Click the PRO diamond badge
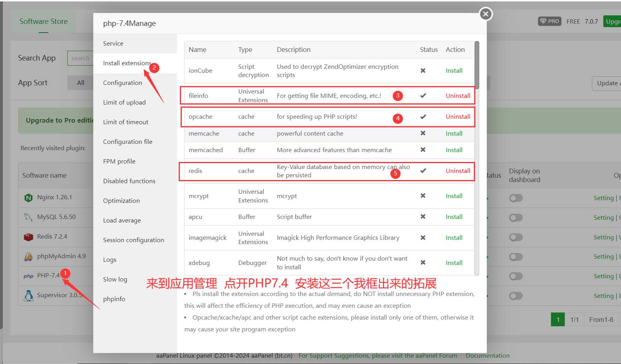This screenshot has height=364, width=621. coord(549,21)
